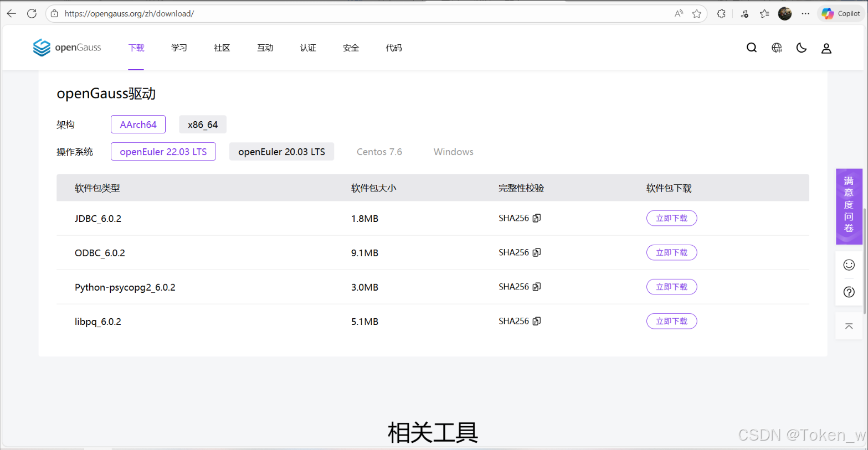Image resolution: width=868 pixels, height=450 pixels.
Task: Download the ODBC_6.0.2 package
Action: tap(671, 252)
